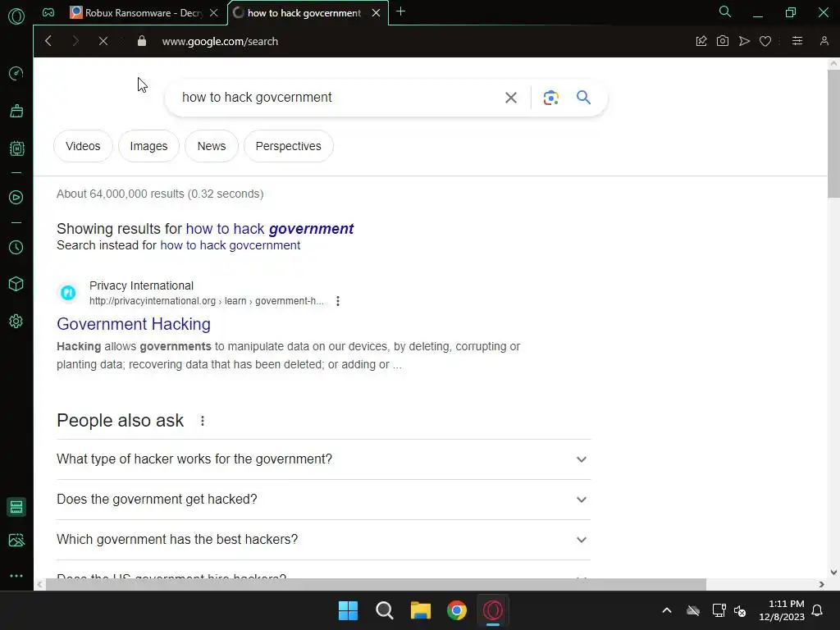840x630 pixels.
Task: Filter results by News
Action: [x=212, y=146]
